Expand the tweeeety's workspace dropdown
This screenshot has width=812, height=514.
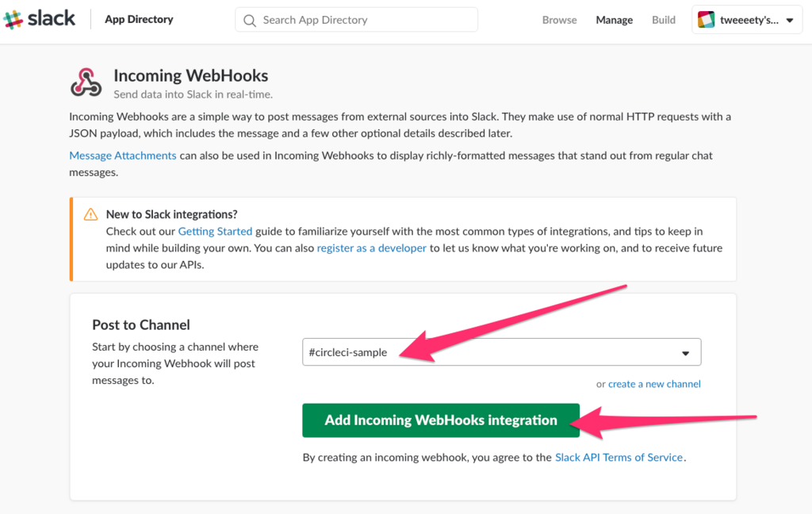point(789,21)
